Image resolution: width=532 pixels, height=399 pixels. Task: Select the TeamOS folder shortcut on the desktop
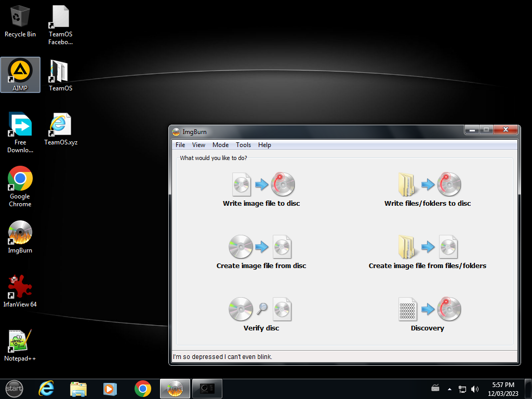point(60,75)
